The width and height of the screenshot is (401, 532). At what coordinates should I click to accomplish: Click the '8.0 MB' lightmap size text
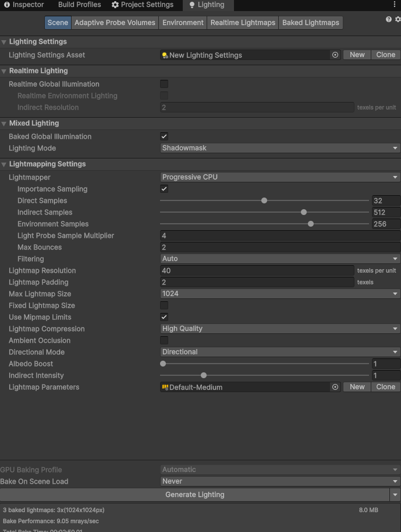click(x=368, y=510)
